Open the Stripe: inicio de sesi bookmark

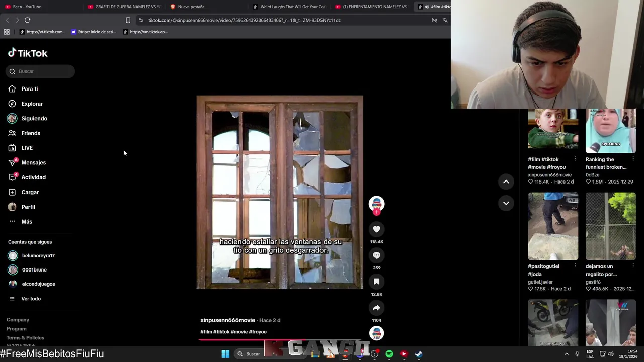point(94,32)
